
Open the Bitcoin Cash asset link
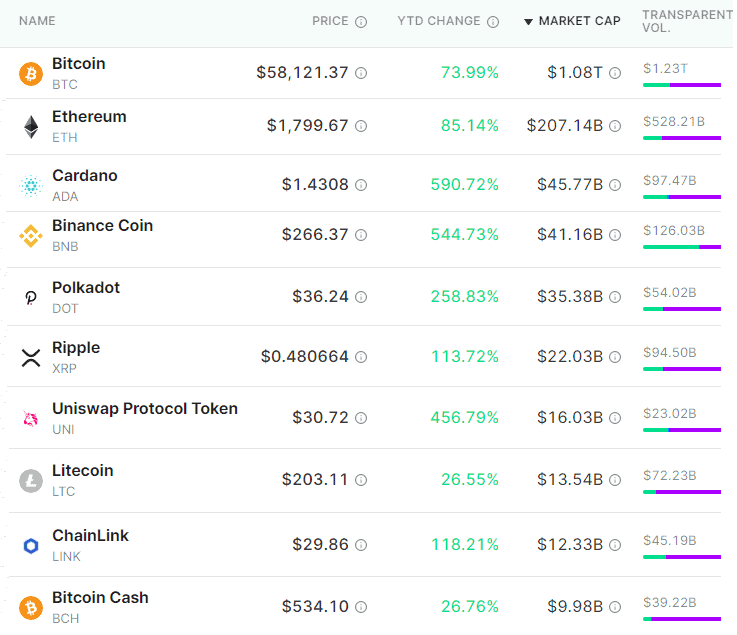(x=100, y=597)
